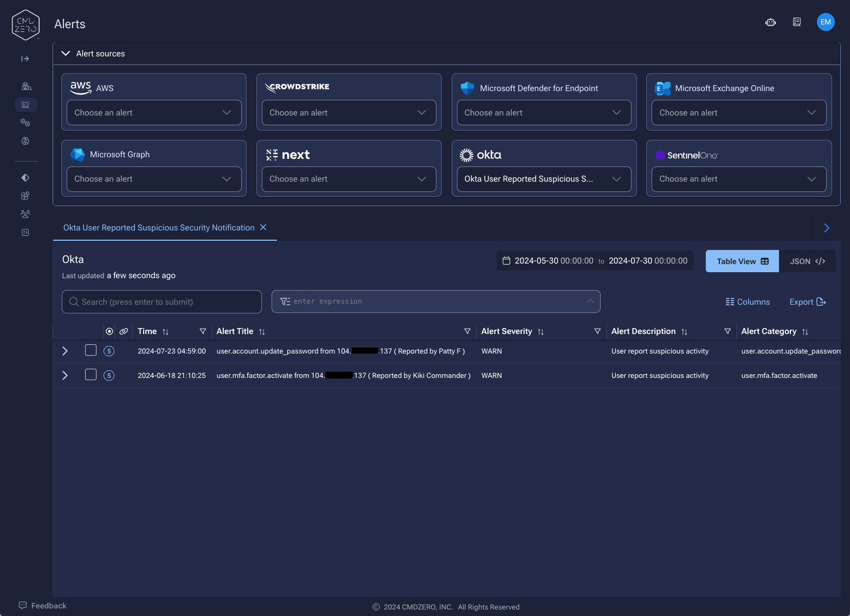Filter the Alert Description column

(x=727, y=331)
